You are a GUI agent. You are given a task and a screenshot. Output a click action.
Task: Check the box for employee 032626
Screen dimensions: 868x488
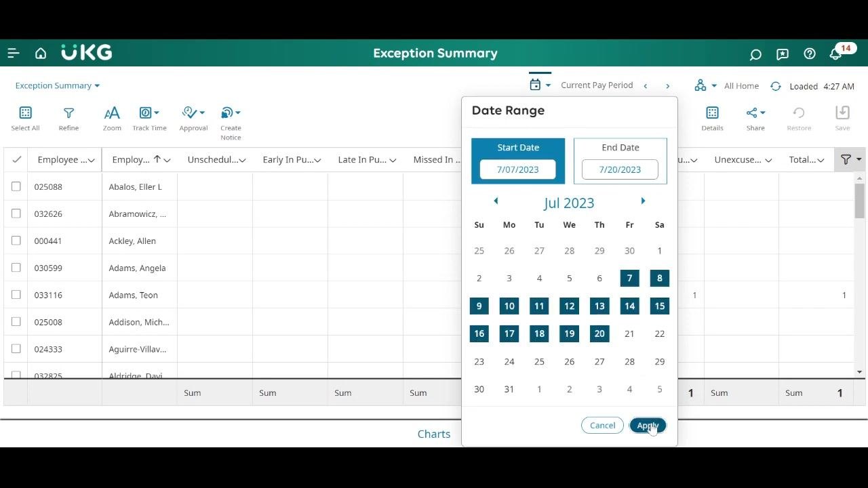16,213
